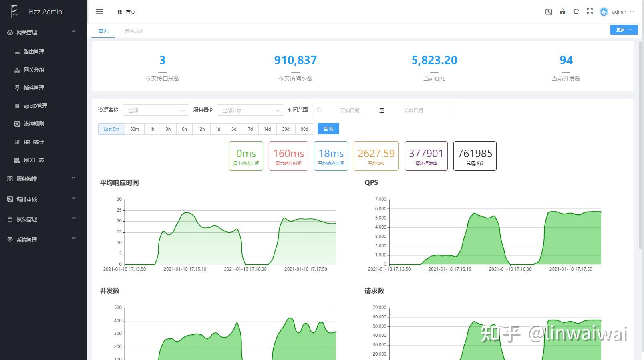Click the 请求数 chart title
Image resolution: width=644 pixels, height=360 pixels.
pos(374,291)
